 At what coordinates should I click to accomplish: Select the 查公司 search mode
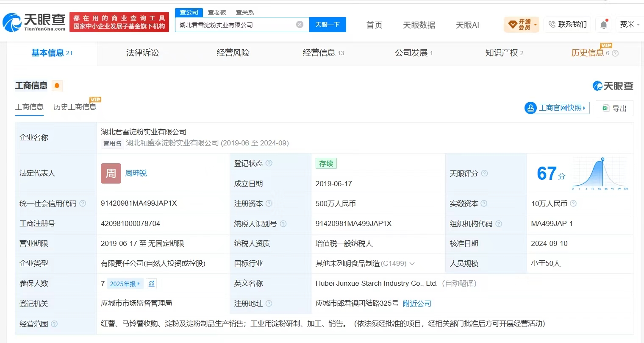pyautogui.click(x=189, y=12)
